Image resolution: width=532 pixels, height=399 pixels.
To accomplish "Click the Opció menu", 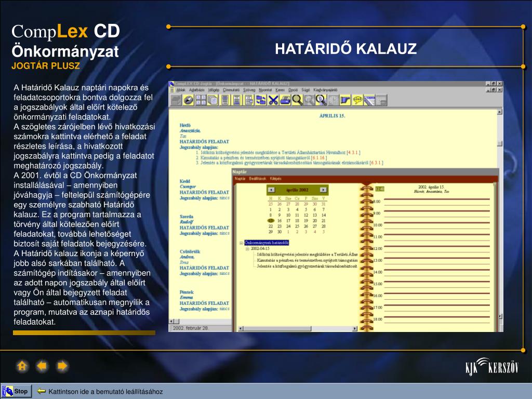I will pos(293,90).
